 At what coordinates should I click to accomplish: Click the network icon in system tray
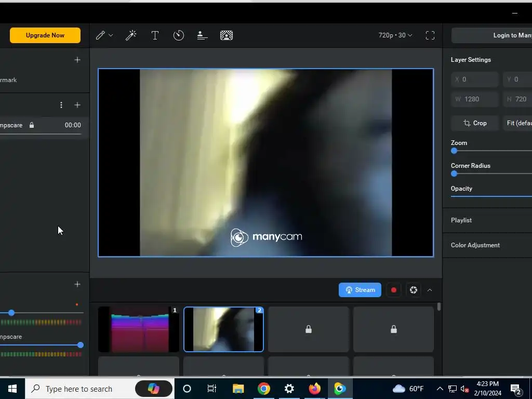pyautogui.click(x=453, y=389)
